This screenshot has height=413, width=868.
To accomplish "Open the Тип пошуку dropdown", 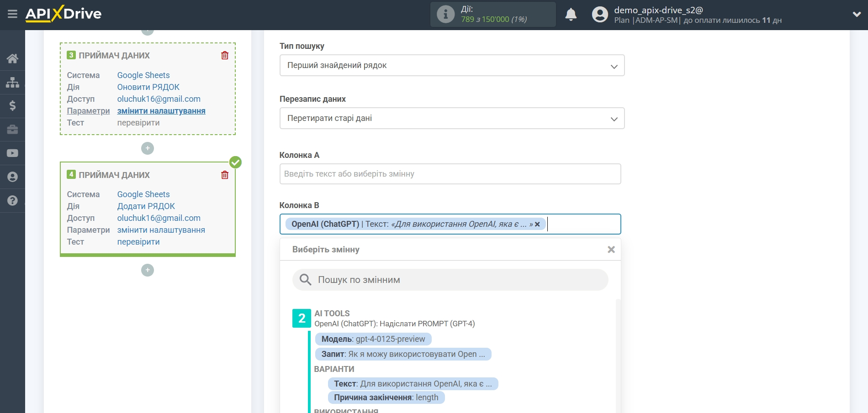I will point(452,65).
